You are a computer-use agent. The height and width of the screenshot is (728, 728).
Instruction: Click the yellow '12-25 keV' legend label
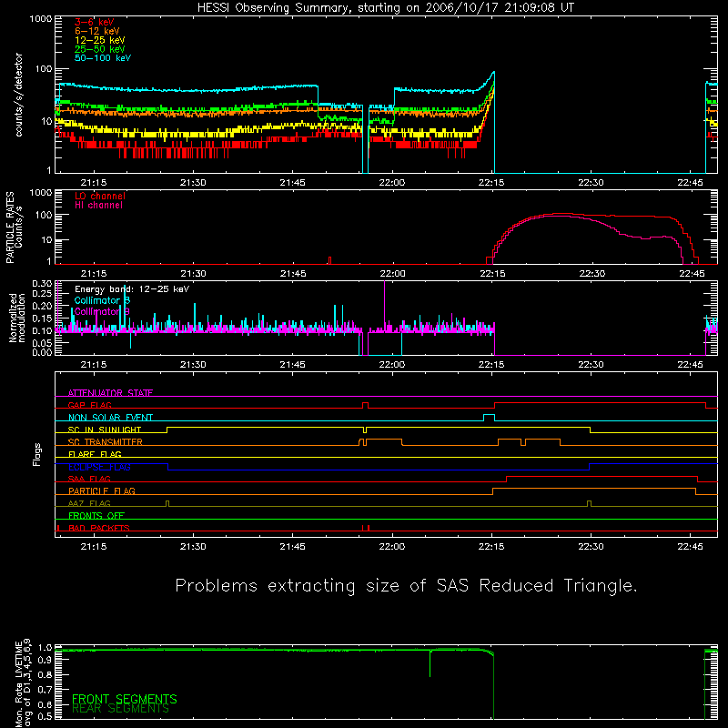click(x=100, y=40)
